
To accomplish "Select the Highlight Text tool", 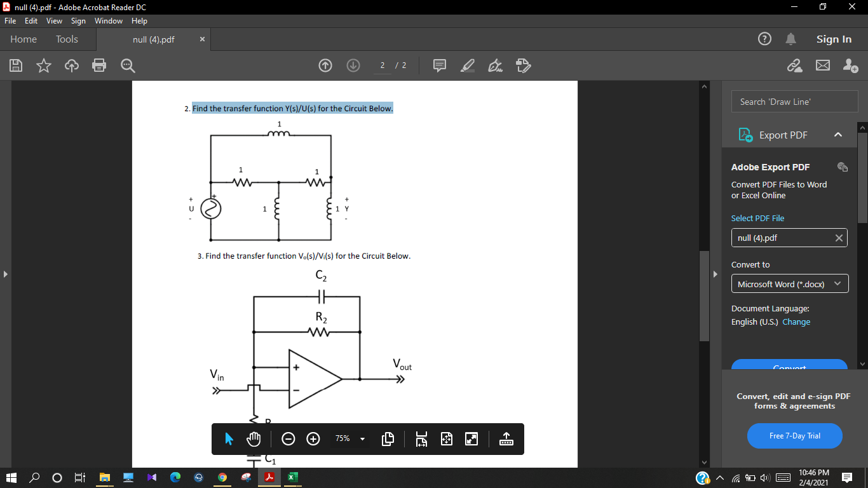I will (x=468, y=65).
